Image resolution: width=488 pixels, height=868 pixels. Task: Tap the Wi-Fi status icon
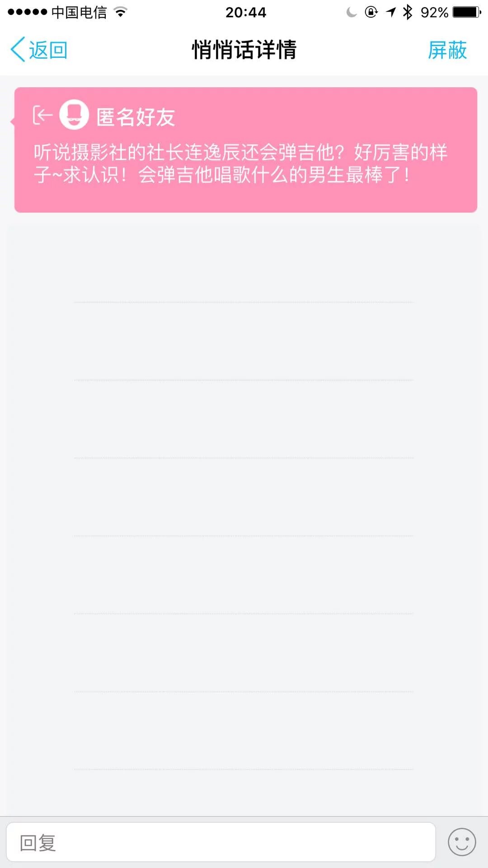click(x=120, y=12)
